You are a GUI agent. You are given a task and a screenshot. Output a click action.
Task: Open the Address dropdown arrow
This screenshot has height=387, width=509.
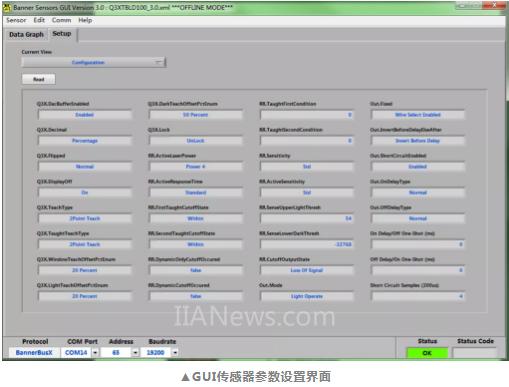tap(135, 352)
